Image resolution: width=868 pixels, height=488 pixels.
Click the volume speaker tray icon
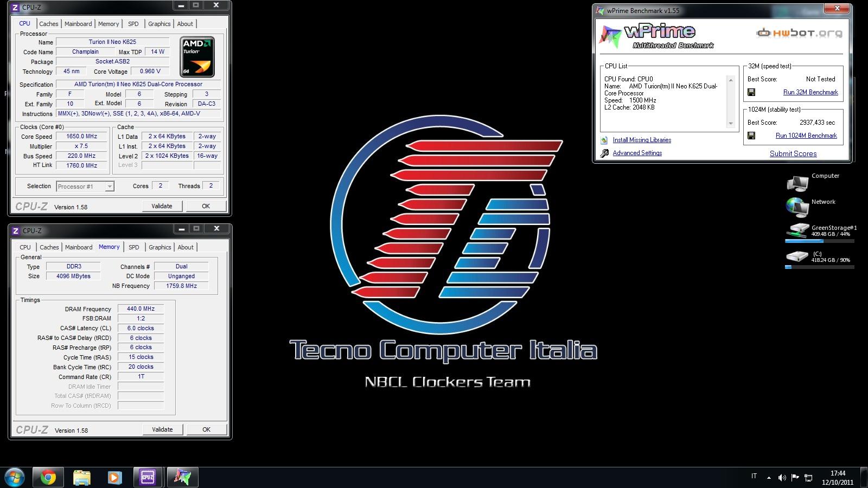pos(782,478)
